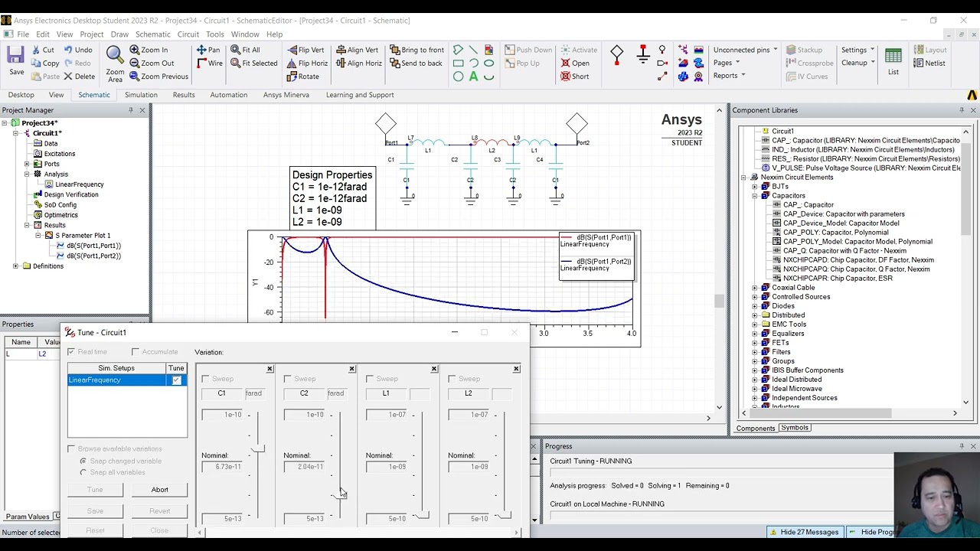Select the text annotation 'A' drawing tool
Viewport: 980px width, 551px height.
pyautogui.click(x=473, y=77)
